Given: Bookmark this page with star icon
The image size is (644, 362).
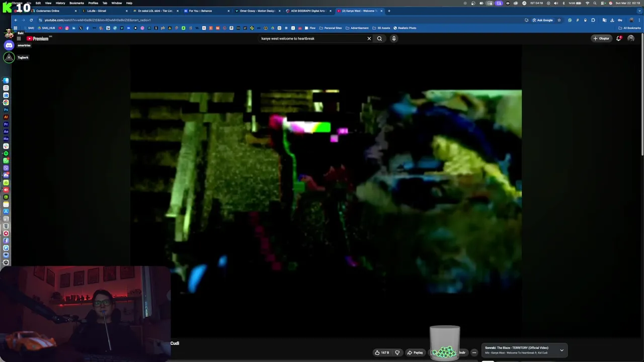Looking at the screenshot, I should tap(559, 20).
